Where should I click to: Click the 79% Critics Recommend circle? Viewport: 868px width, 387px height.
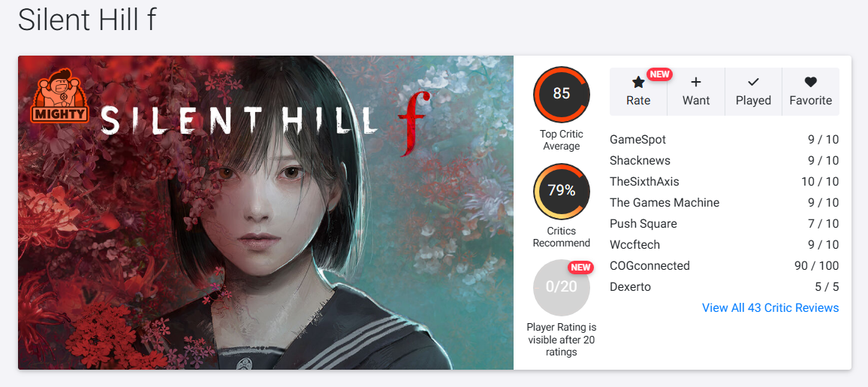coord(562,192)
